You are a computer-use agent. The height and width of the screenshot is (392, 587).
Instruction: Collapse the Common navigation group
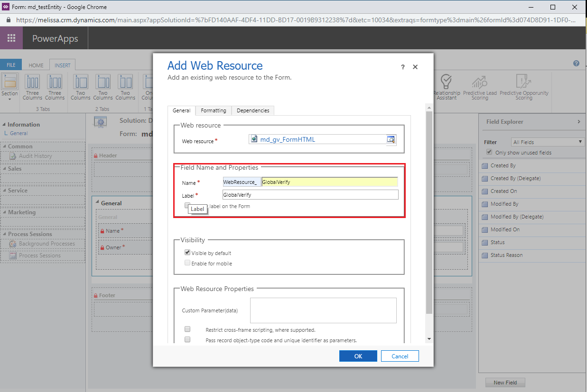pos(4,146)
